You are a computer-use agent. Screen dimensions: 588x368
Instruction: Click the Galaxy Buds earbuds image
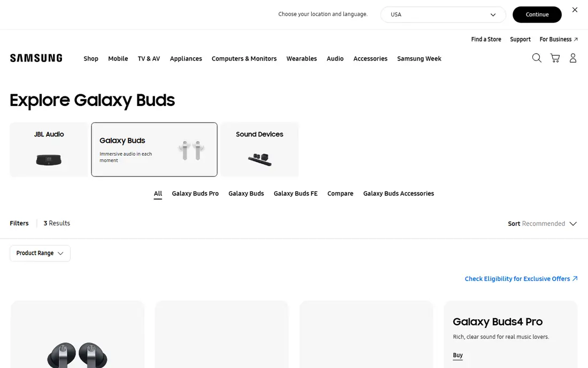click(x=191, y=150)
